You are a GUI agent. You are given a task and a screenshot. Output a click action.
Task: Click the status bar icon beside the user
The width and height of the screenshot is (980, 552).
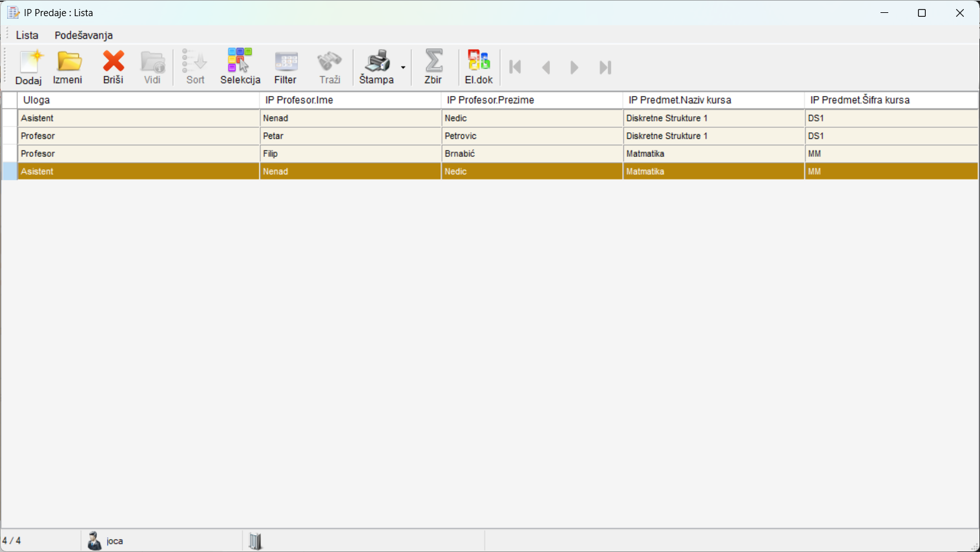[x=256, y=541]
